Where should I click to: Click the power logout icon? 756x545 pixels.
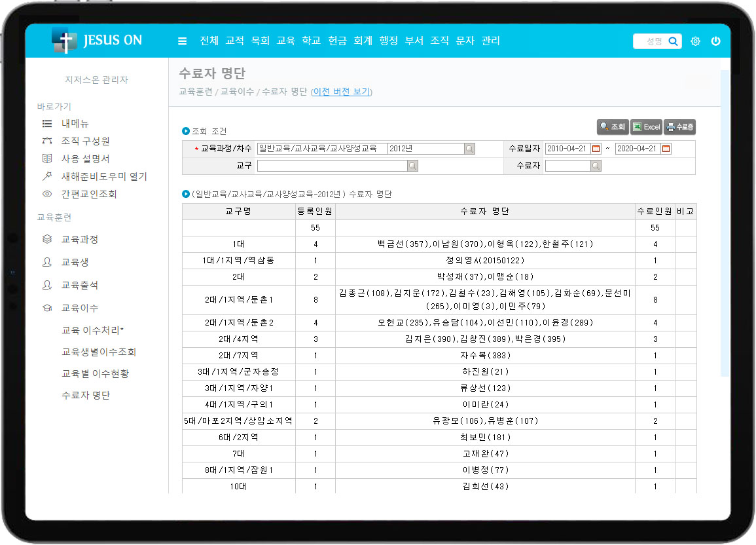(715, 41)
